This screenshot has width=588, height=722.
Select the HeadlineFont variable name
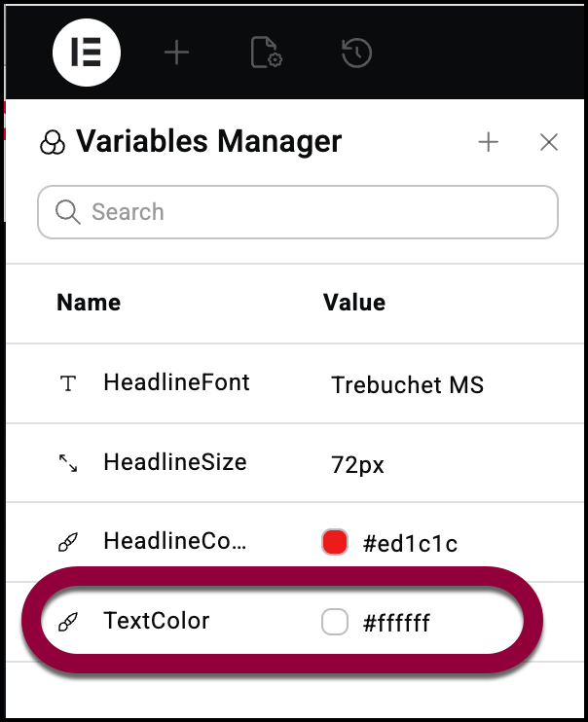[176, 383]
